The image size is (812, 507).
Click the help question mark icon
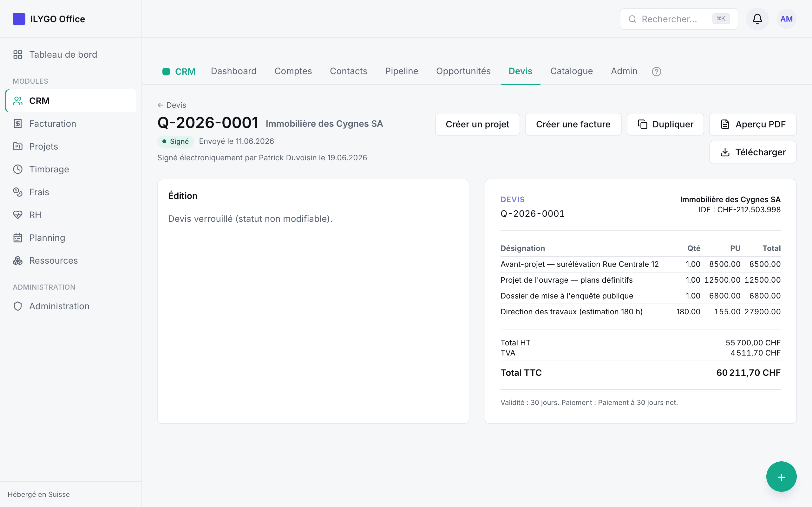coord(656,71)
